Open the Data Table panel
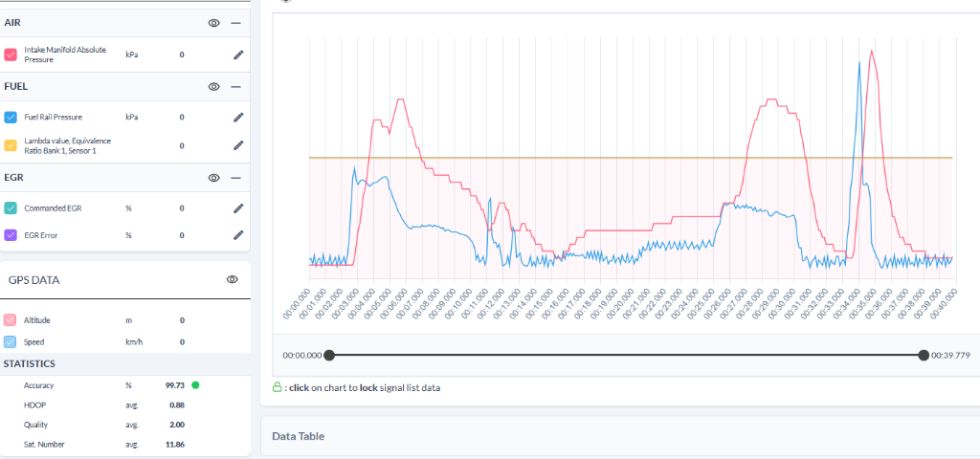 pos(620,436)
